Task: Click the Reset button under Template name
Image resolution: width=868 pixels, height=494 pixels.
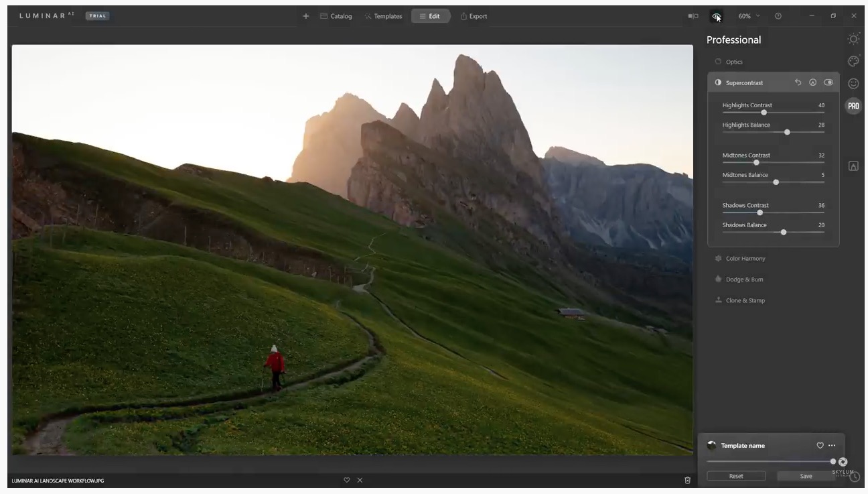Action: coord(736,476)
